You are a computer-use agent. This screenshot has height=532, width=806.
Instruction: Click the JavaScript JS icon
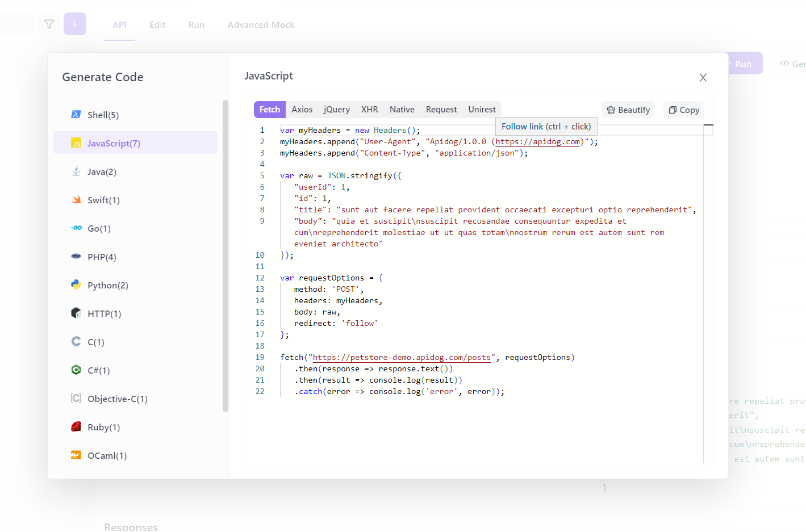[x=76, y=143]
